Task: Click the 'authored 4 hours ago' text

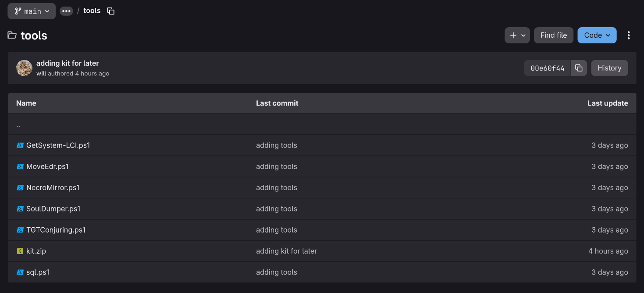Action: [x=78, y=74]
